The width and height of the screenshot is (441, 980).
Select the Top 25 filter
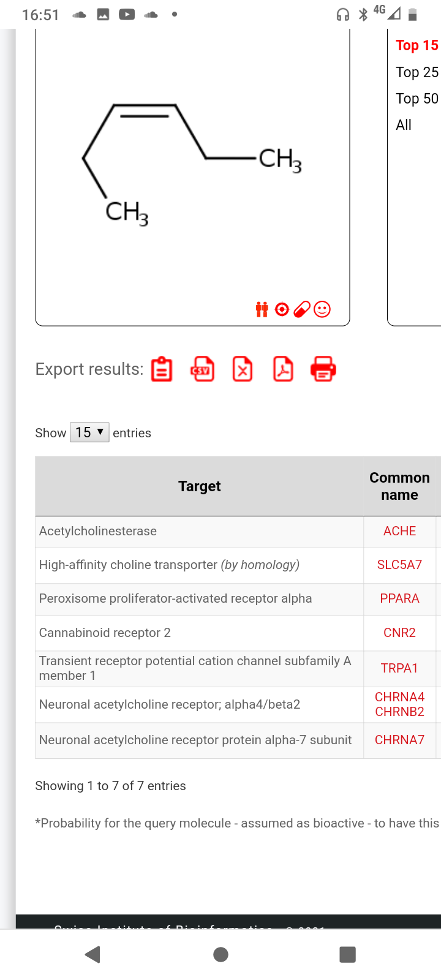[417, 72]
